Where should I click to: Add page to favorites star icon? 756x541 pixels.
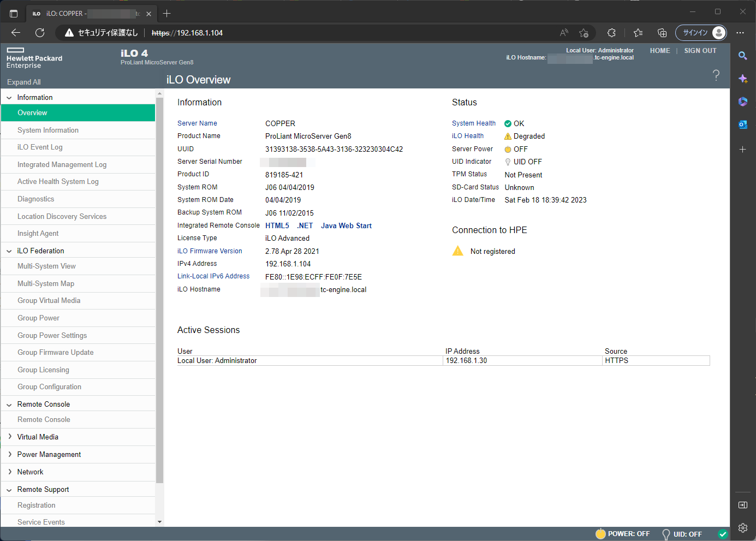[x=584, y=33]
